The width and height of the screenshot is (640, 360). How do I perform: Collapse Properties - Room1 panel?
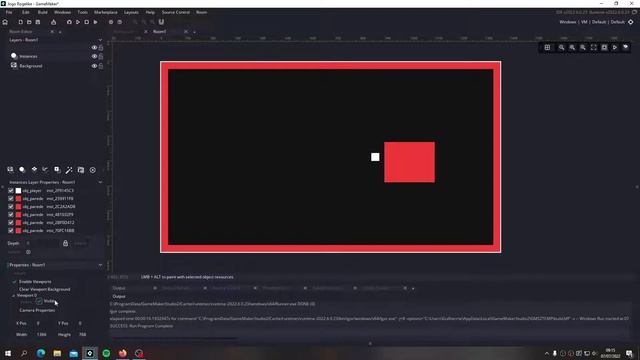[x=100, y=265]
